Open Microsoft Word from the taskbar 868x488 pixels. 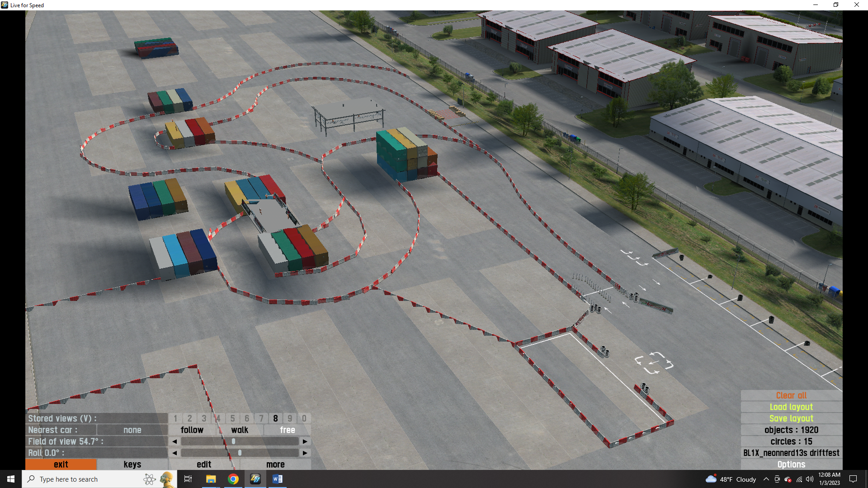coord(278,479)
